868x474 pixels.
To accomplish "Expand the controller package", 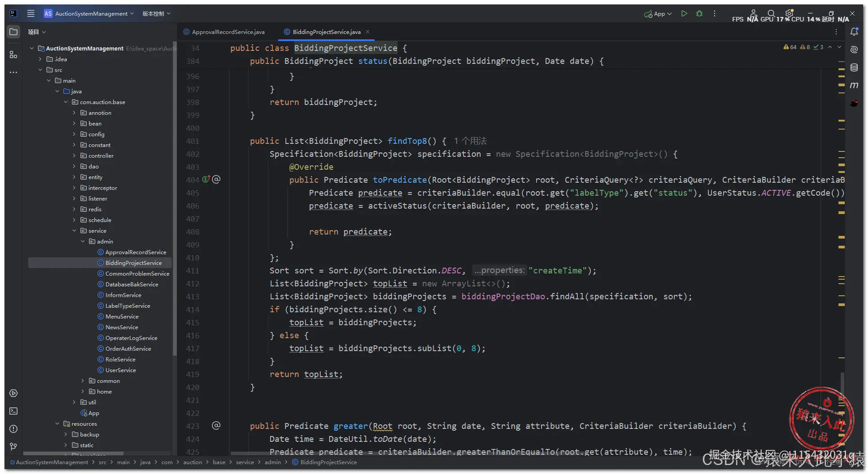I will 74,155.
